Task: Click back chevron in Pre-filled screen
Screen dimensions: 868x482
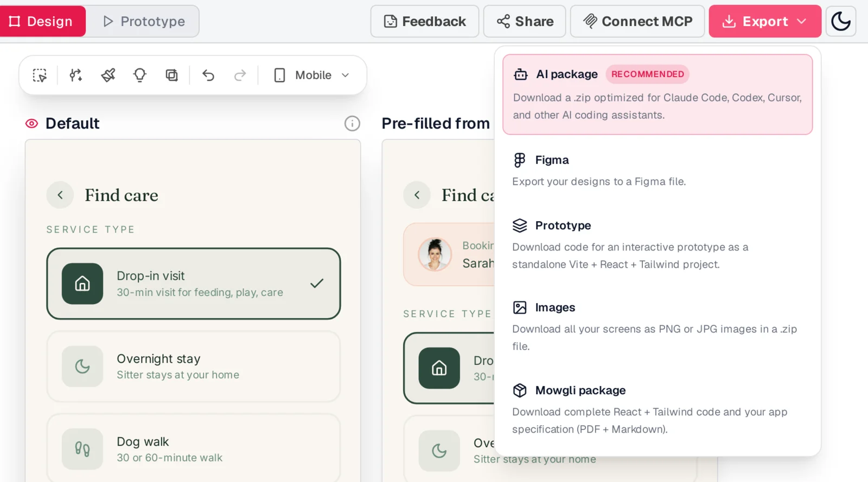Action: click(417, 195)
